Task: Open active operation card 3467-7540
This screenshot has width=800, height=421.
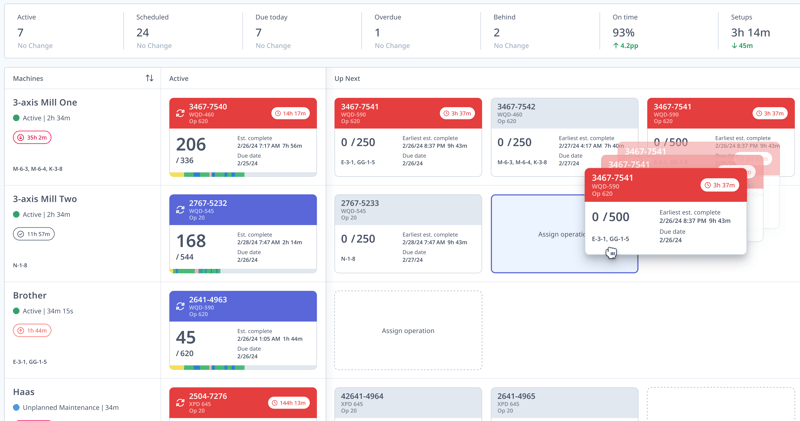Action: [x=243, y=137]
